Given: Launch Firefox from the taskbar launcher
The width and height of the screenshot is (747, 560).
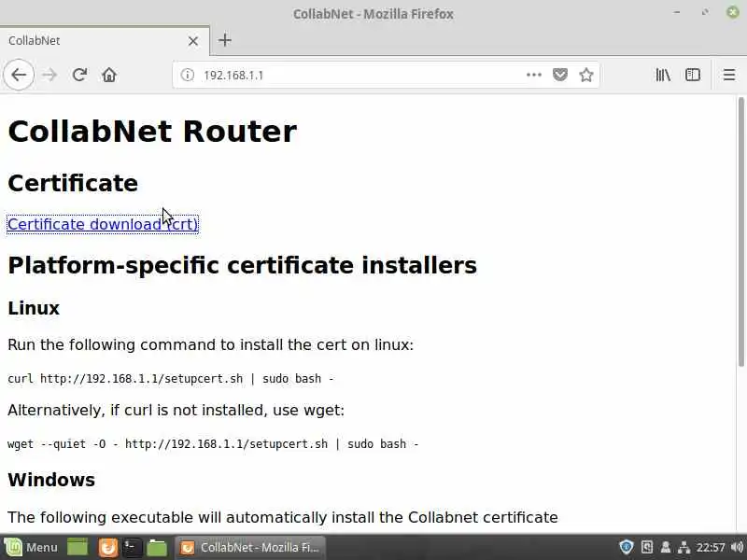Looking at the screenshot, I should point(108,547).
